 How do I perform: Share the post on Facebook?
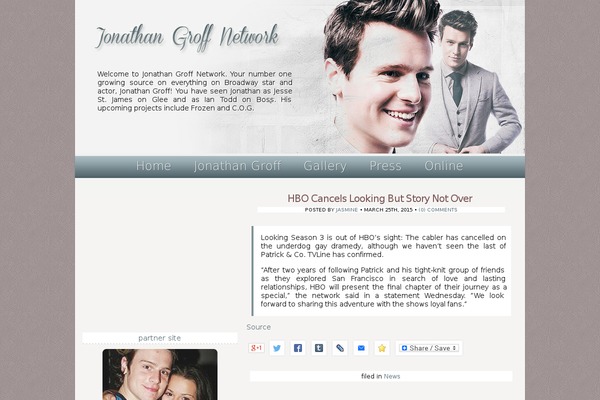coord(298,348)
